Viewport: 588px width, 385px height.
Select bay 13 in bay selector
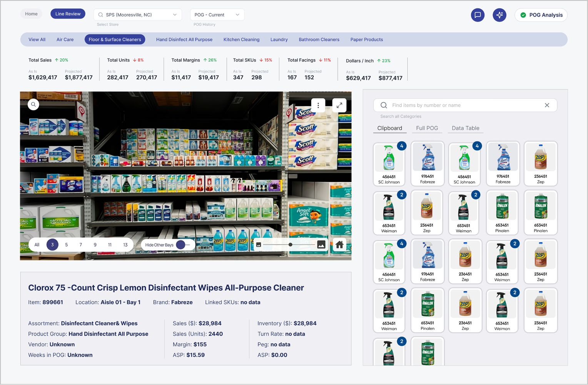(125, 245)
